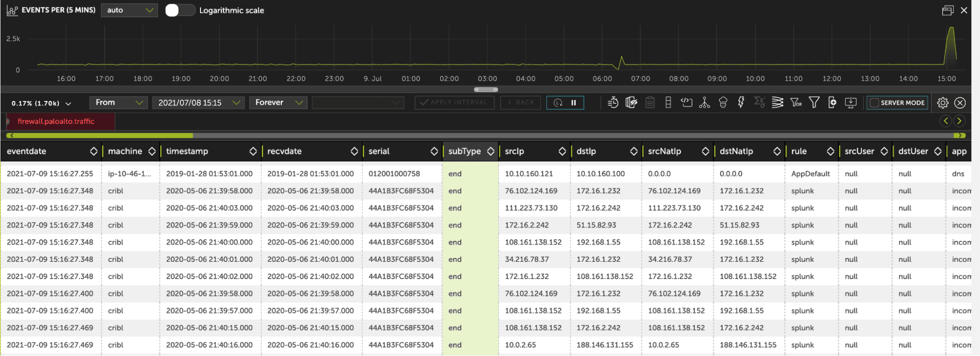980x356 pixels.
Task: Click the tree hierarchy icon
Action: tap(704, 102)
